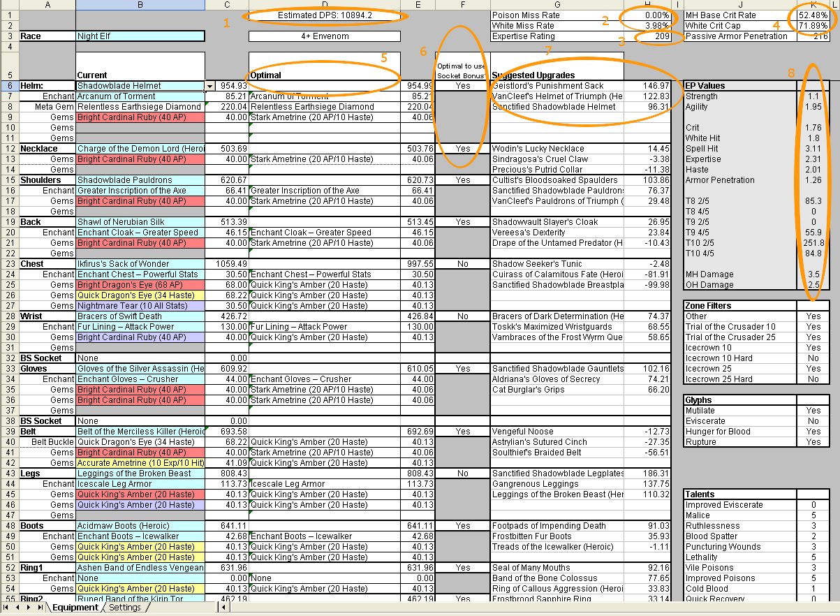Select the White Crit Cap 71.89% value
The width and height of the screenshot is (840, 616).
coord(813,26)
